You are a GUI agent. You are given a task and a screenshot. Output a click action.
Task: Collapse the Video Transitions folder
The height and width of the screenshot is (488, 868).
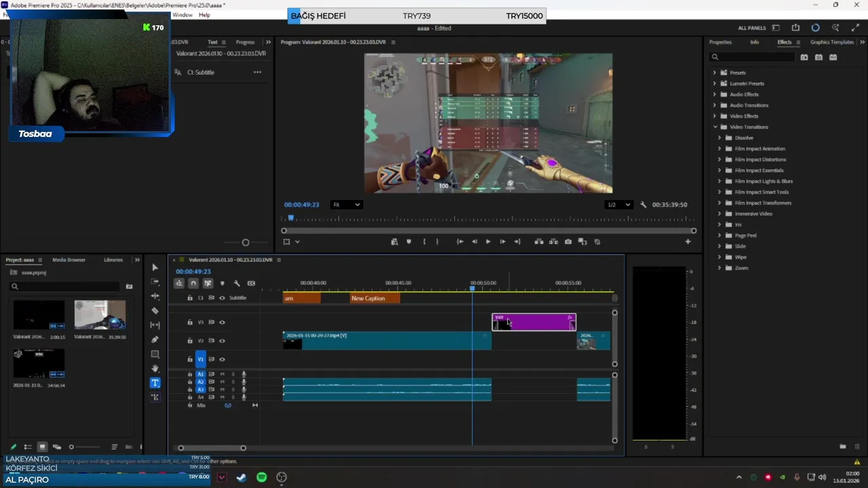(x=714, y=127)
